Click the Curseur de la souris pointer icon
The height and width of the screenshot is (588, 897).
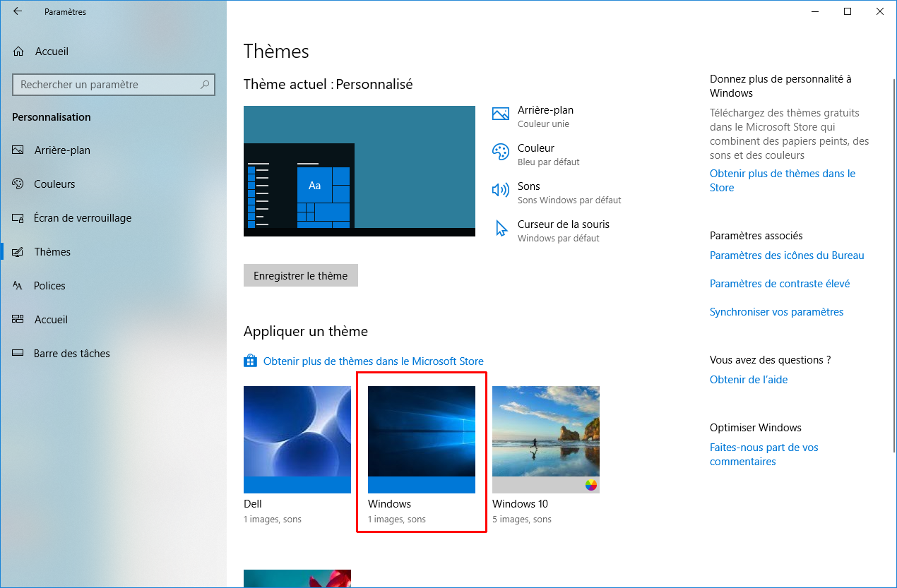click(x=501, y=228)
